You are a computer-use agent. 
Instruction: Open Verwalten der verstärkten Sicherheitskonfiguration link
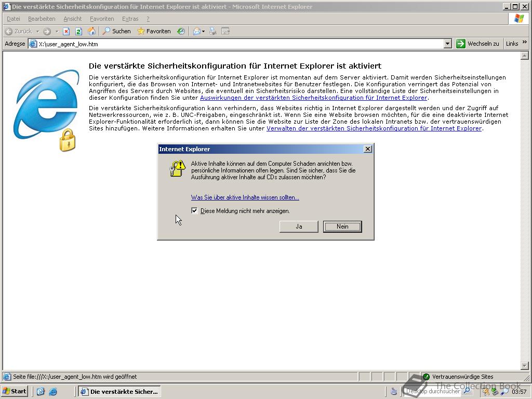point(374,128)
